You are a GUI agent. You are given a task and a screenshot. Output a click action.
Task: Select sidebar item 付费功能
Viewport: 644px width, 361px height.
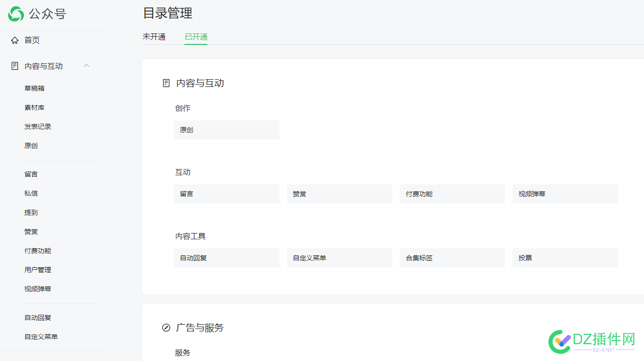pos(38,251)
